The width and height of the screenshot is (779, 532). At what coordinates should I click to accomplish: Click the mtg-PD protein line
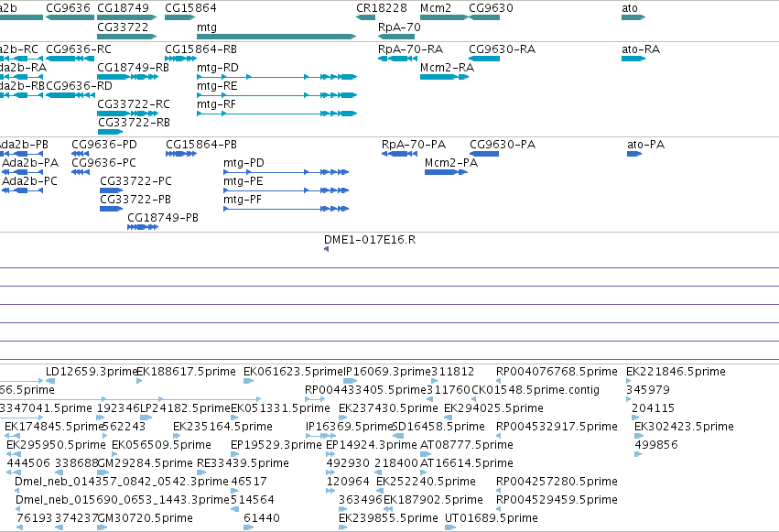287,172
